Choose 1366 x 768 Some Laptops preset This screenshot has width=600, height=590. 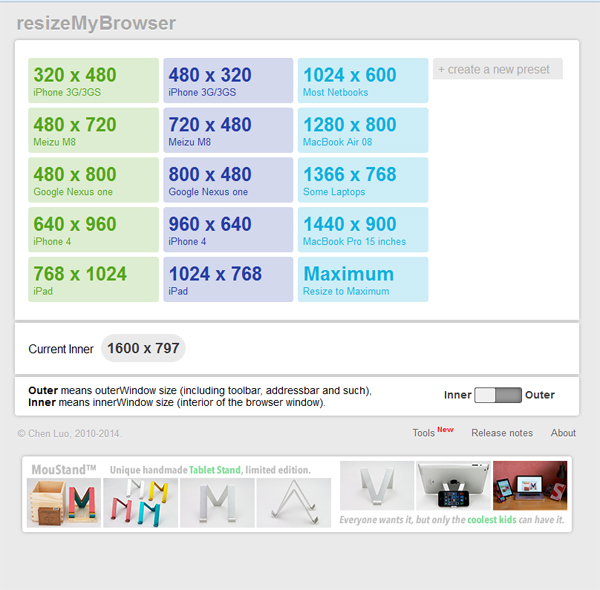tap(363, 180)
